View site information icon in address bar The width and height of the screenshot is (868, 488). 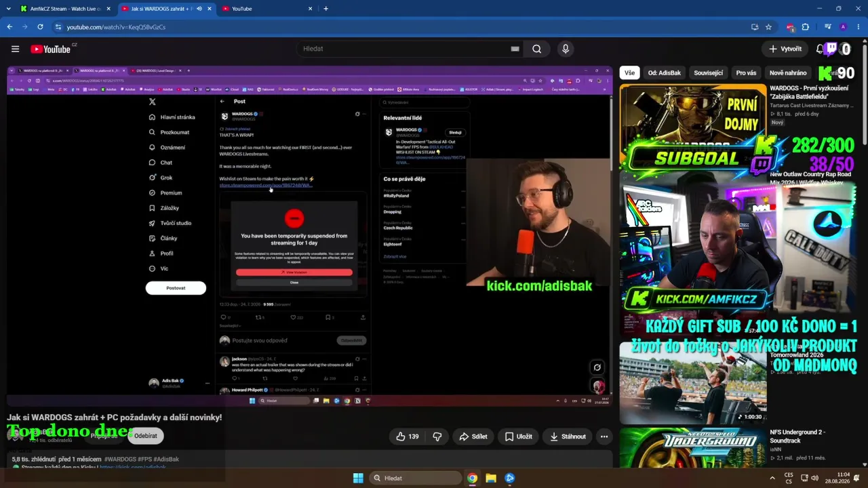(58, 27)
